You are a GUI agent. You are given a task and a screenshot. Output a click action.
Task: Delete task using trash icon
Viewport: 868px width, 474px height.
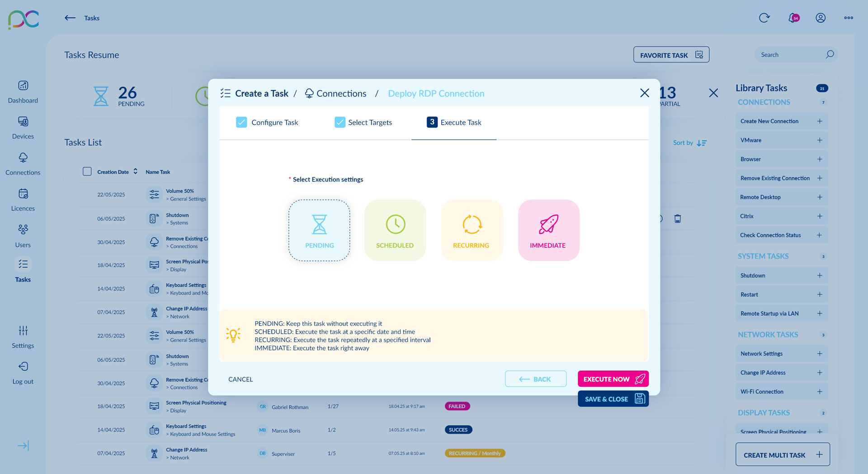pyautogui.click(x=677, y=219)
